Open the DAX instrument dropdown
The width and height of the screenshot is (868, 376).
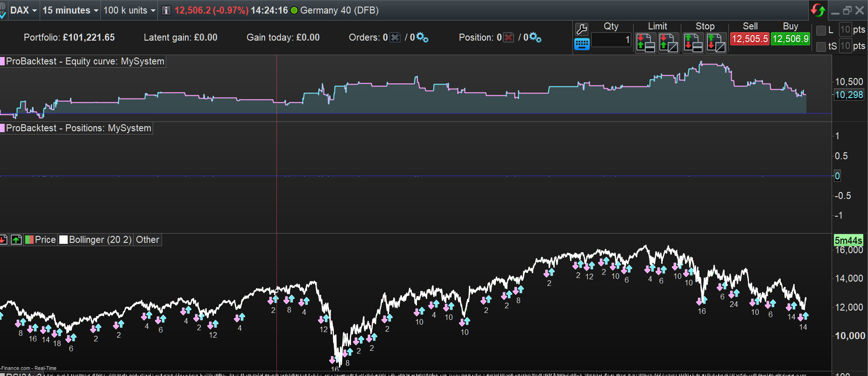23,10
